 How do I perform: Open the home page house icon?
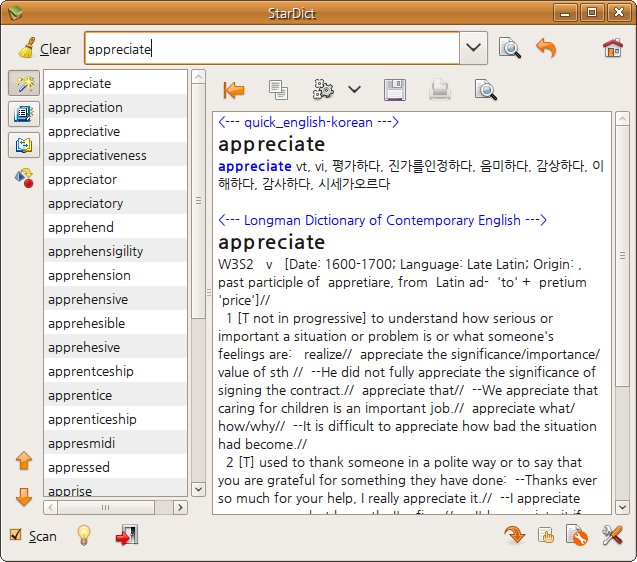click(x=613, y=48)
